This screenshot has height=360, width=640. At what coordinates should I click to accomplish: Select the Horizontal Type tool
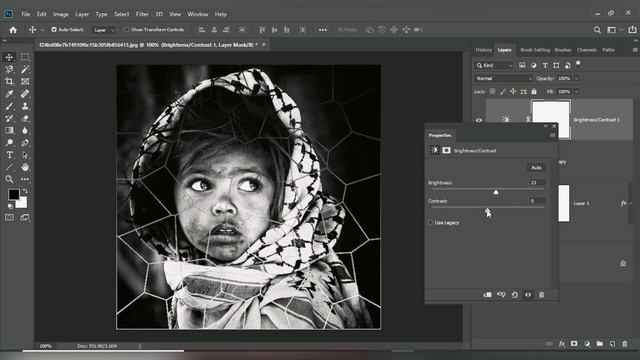[9, 155]
